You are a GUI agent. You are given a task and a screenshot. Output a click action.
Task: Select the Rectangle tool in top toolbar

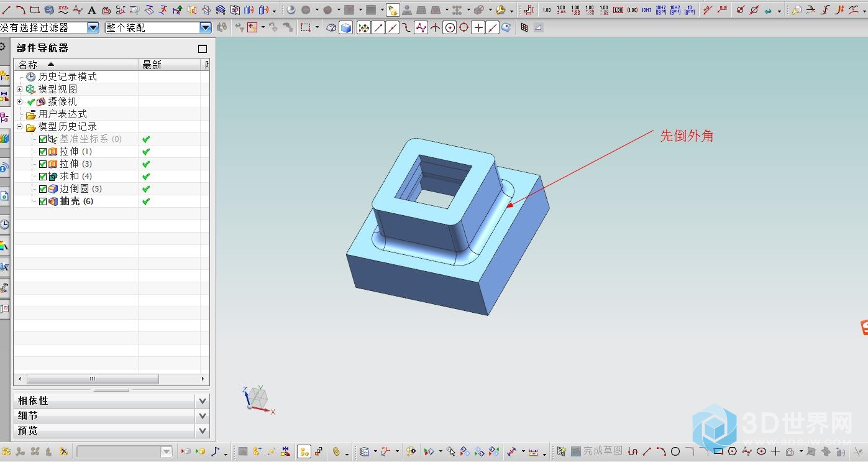[35, 10]
